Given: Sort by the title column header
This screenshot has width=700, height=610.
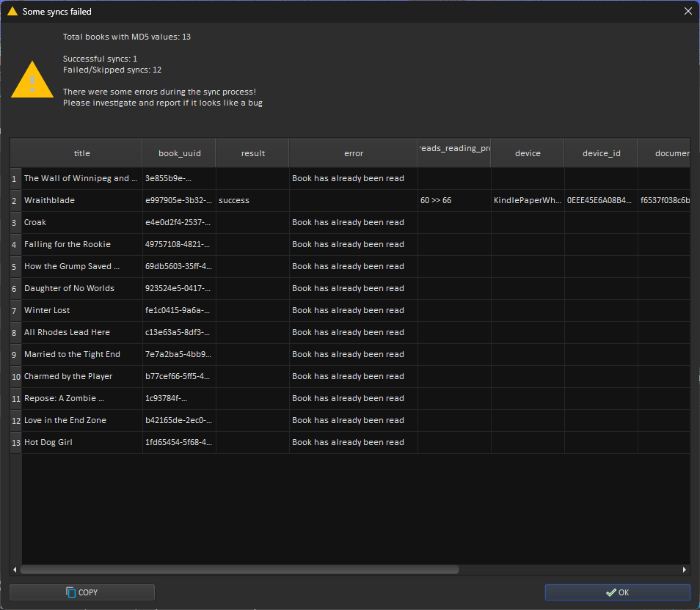Looking at the screenshot, I should (x=82, y=153).
